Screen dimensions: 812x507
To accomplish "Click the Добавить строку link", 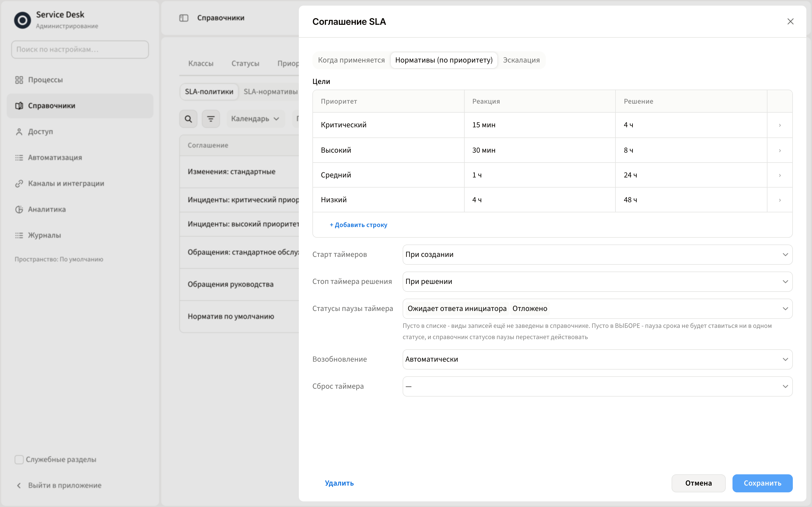I will click(358, 225).
